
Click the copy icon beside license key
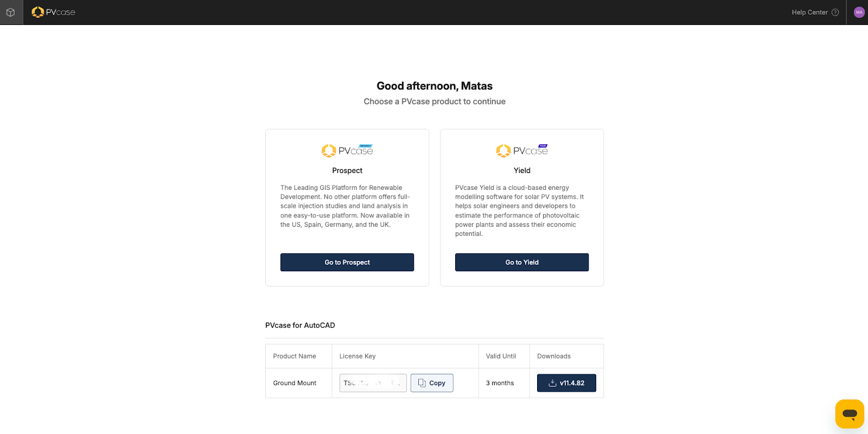422,383
